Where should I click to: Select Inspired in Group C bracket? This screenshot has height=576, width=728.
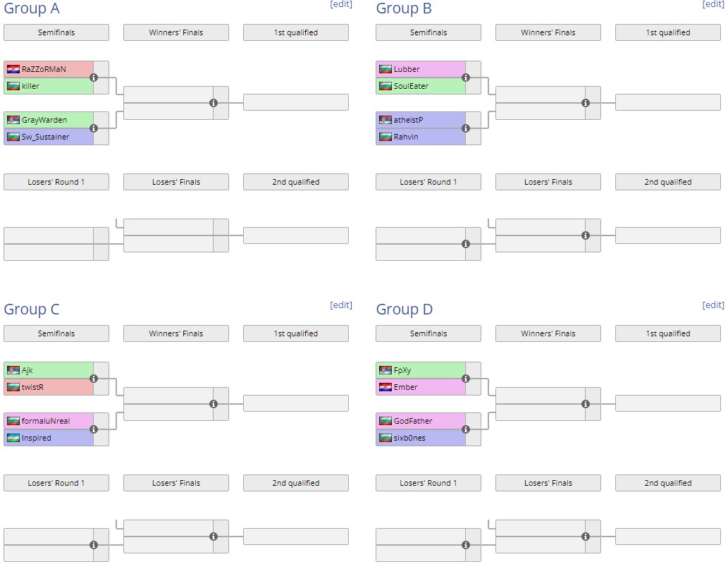(36, 438)
